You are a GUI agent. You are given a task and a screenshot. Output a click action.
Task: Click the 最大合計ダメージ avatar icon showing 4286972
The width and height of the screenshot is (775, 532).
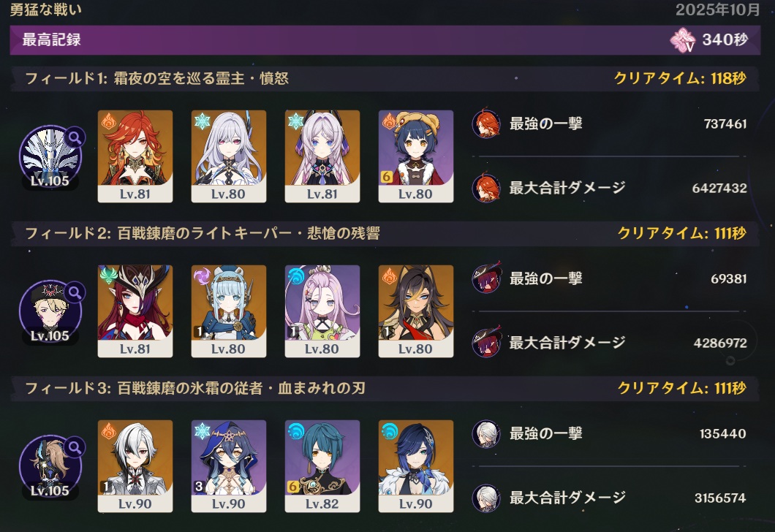[x=486, y=342]
